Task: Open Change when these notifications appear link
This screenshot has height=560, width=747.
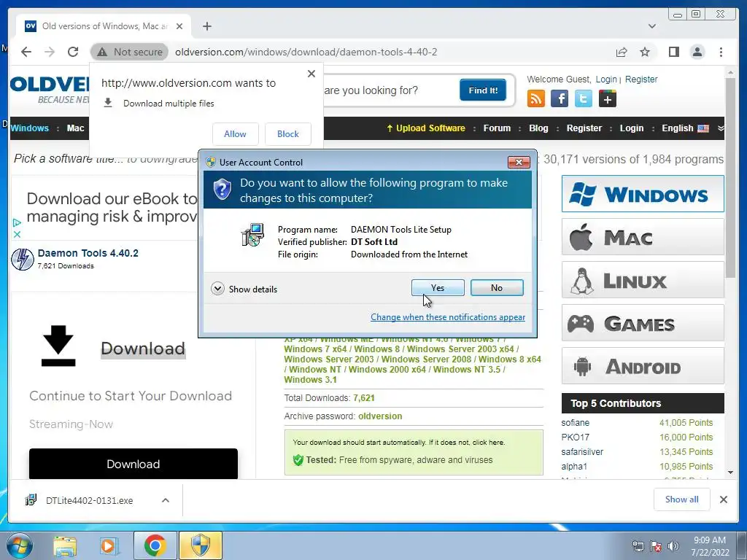Action: pyautogui.click(x=448, y=317)
